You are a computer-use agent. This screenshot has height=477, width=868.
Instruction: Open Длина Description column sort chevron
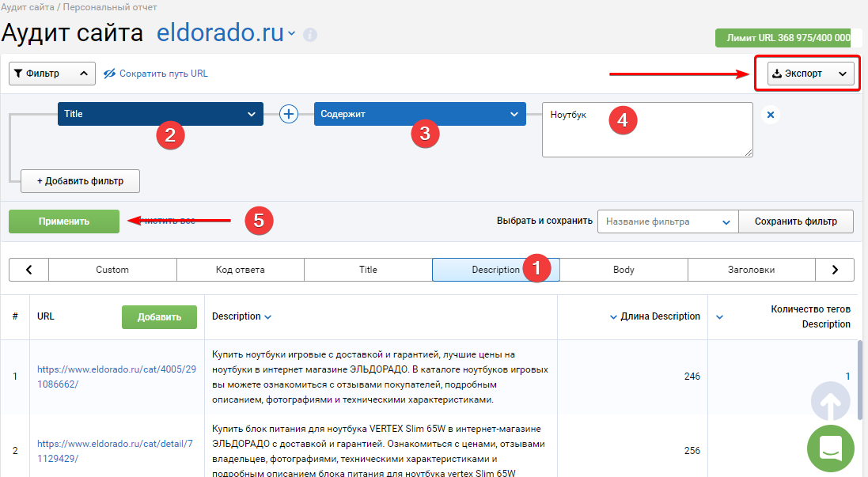point(613,317)
